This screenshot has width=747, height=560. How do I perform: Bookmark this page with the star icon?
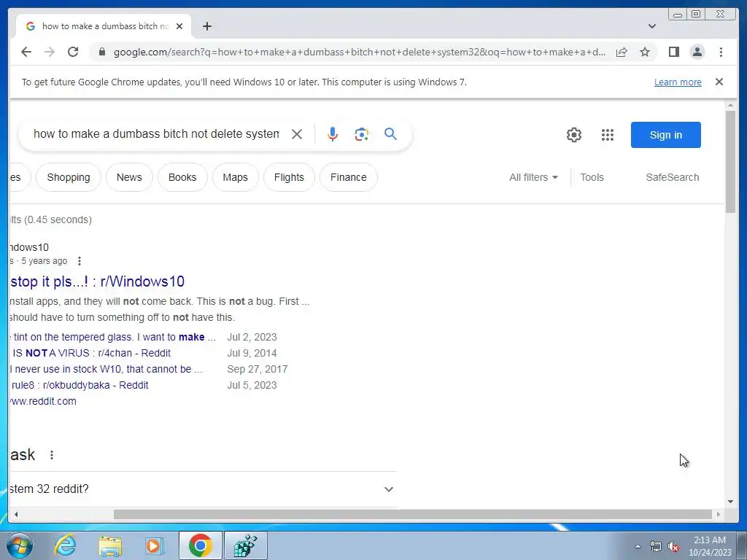pyautogui.click(x=645, y=52)
